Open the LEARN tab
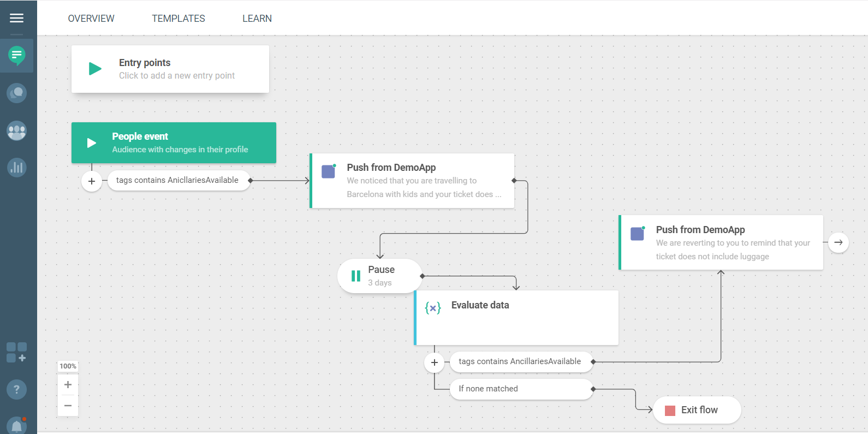Image resolution: width=868 pixels, height=434 pixels. click(257, 19)
